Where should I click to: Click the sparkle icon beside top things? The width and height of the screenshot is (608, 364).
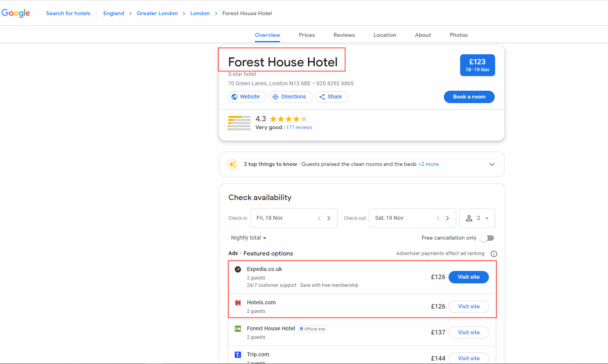[x=232, y=164]
